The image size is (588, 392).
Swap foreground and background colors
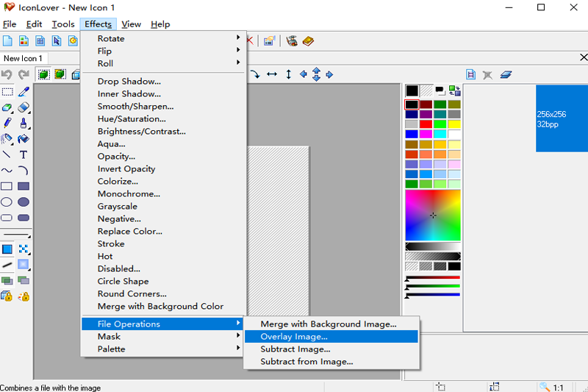coord(454,90)
